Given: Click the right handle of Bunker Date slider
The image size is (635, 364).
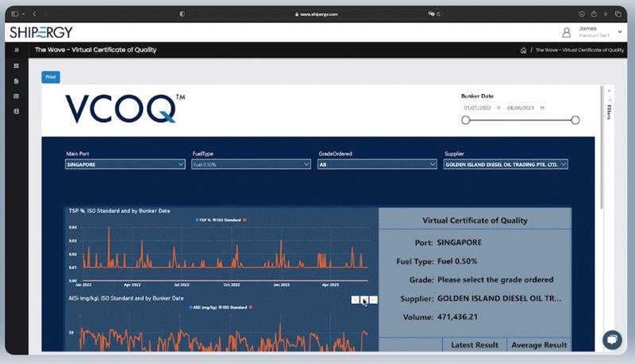Looking at the screenshot, I should [575, 120].
